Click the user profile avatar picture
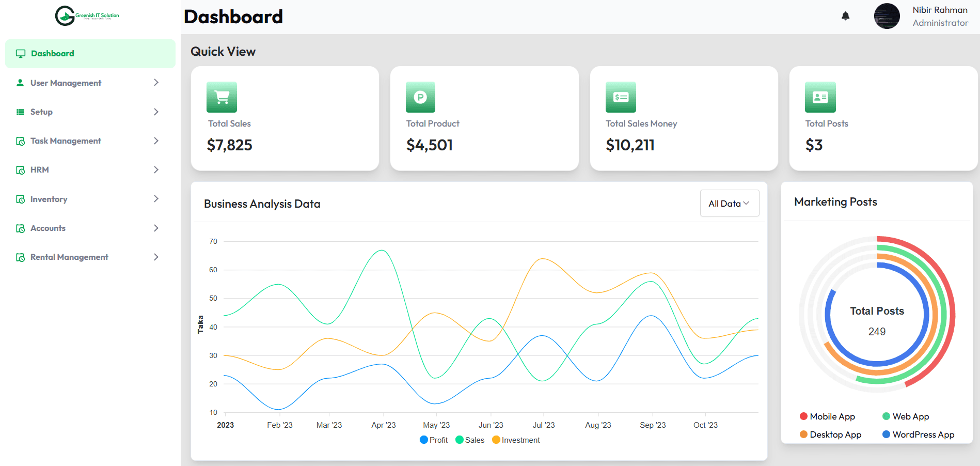Viewport: 980px width, 466px height. 887,16
